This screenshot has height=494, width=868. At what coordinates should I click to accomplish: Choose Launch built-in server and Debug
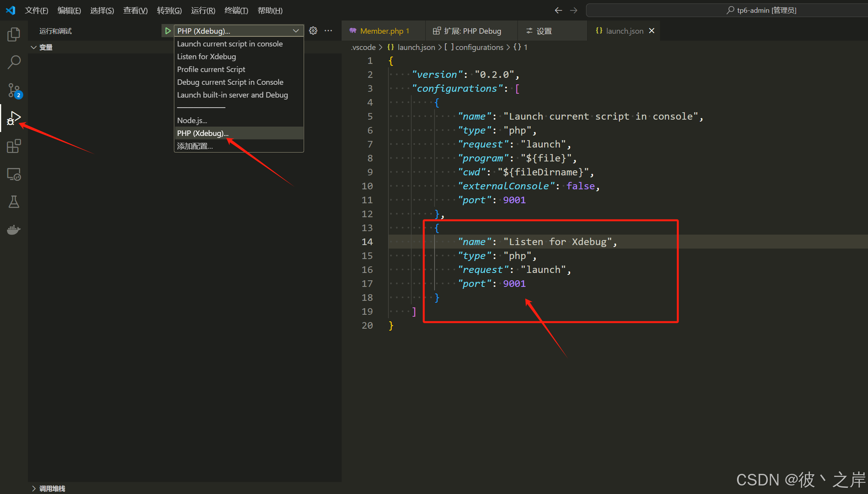(232, 95)
